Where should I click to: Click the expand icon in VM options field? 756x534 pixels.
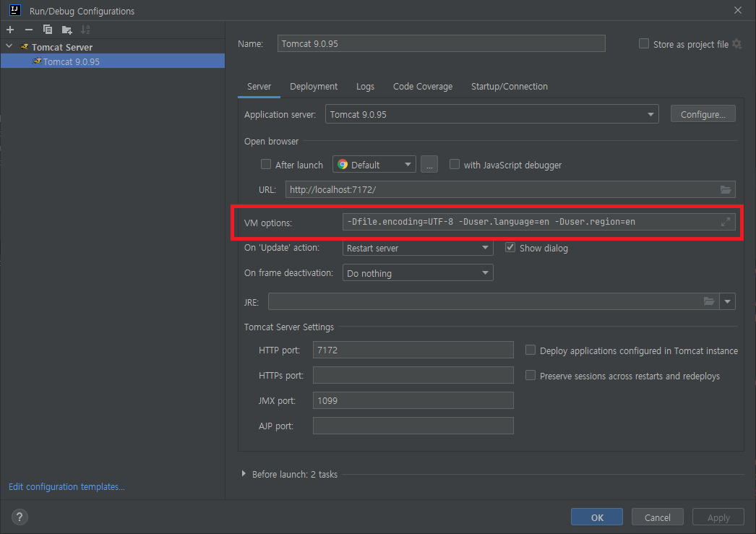(725, 222)
